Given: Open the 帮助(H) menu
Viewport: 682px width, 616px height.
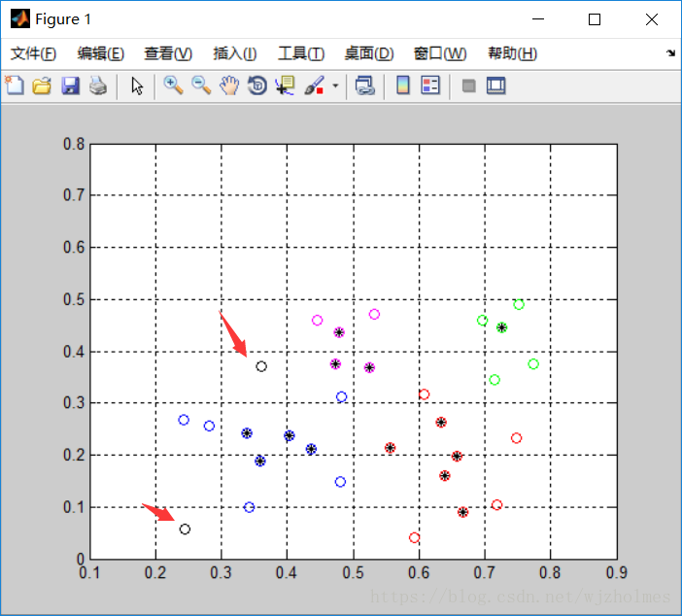Looking at the screenshot, I should pos(512,53).
